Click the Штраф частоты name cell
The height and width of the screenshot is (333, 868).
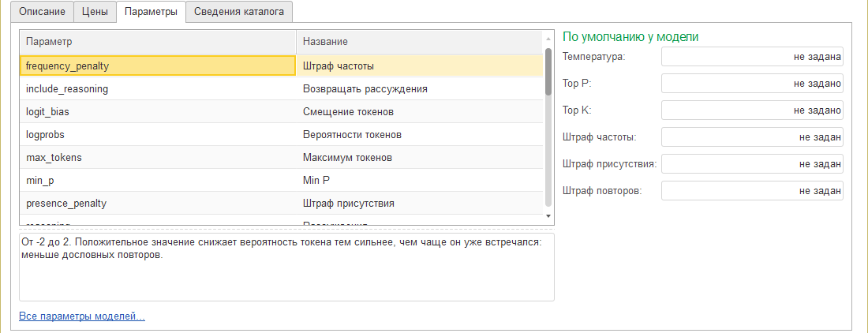click(x=420, y=65)
